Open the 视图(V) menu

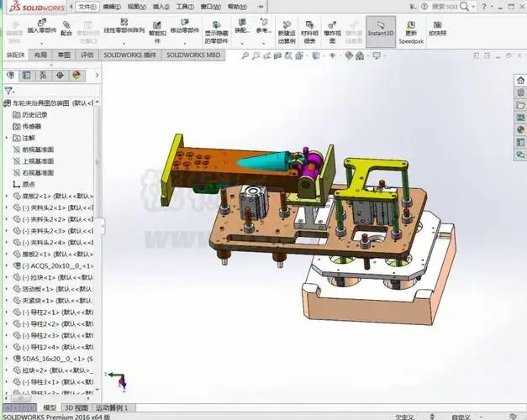pos(137,7)
